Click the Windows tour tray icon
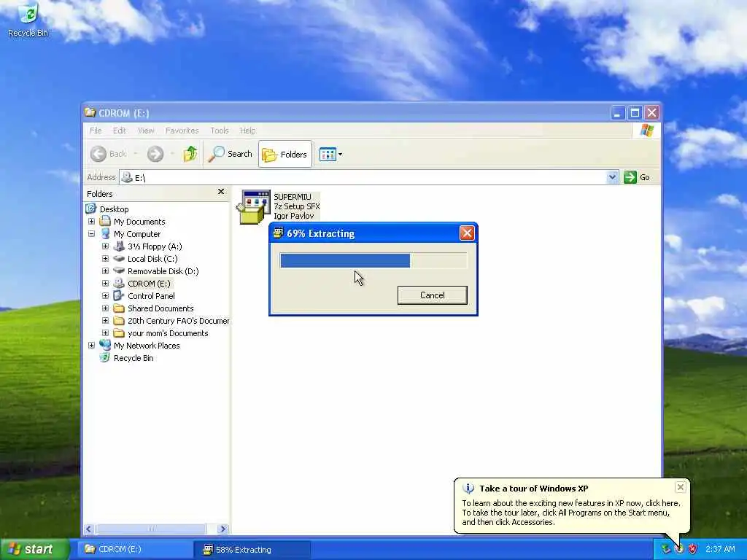This screenshot has width=747, height=560. (x=679, y=550)
